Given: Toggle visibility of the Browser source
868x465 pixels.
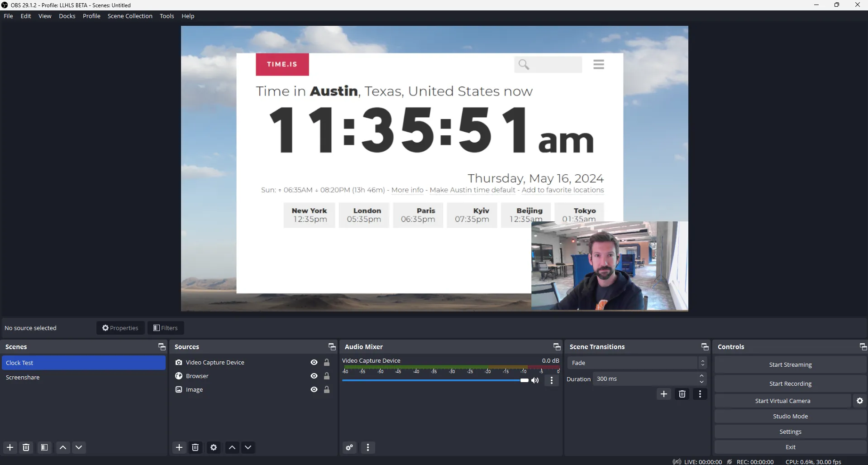Looking at the screenshot, I should (x=314, y=376).
